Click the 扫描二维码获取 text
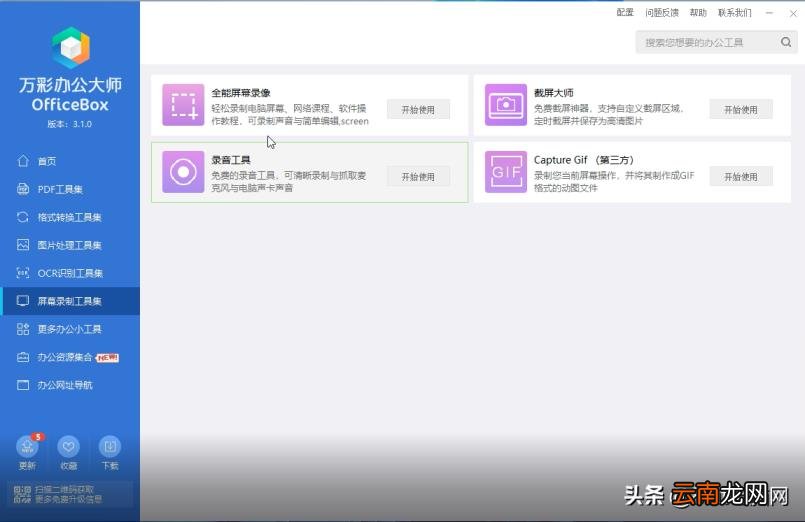This screenshot has width=805, height=522. coord(65,489)
